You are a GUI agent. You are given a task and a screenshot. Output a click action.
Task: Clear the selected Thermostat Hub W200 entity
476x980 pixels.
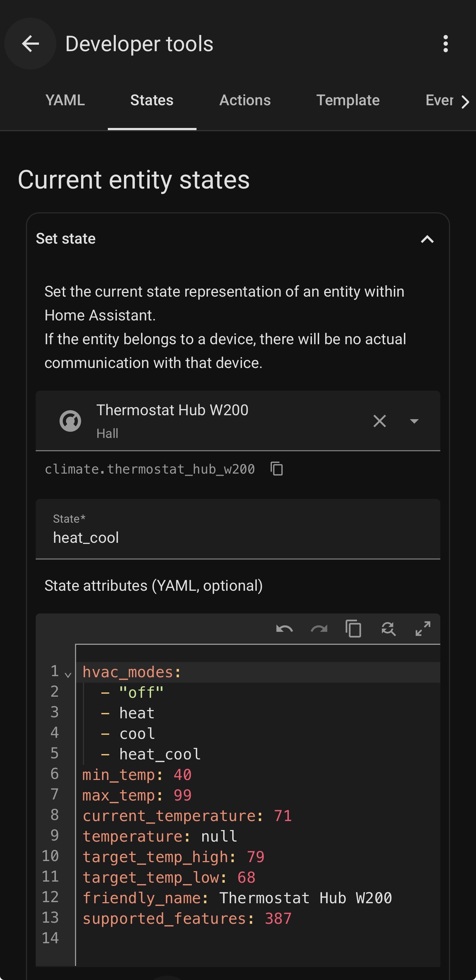(379, 421)
